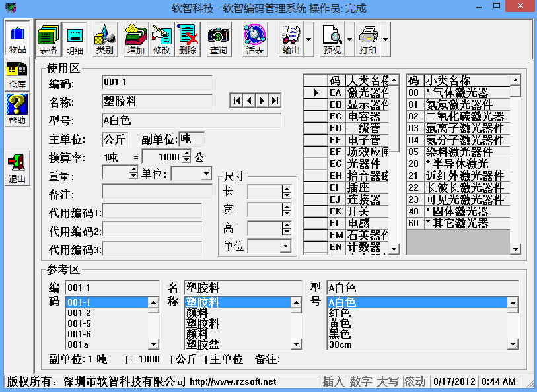Click the 大类名称 column header
The image size is (537, 392).
(368, 81)
